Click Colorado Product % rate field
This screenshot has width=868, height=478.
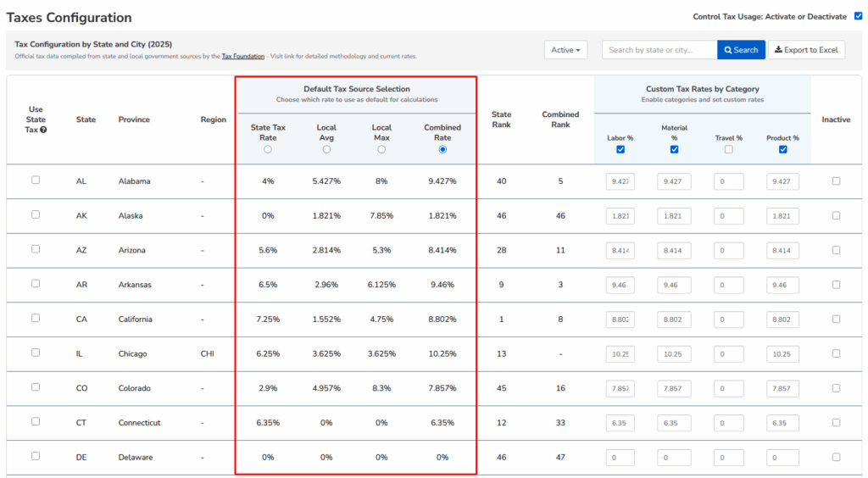click(782, 388)
